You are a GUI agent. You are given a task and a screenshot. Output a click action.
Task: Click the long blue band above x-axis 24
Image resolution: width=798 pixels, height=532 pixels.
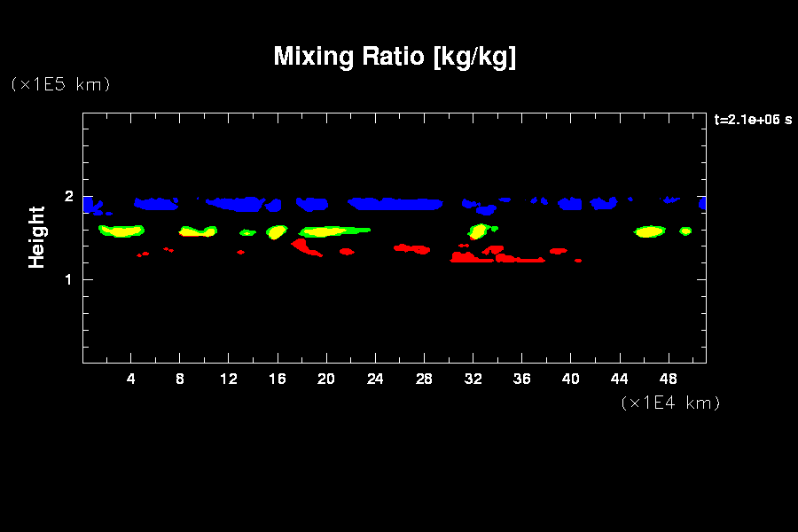(395, 204)
